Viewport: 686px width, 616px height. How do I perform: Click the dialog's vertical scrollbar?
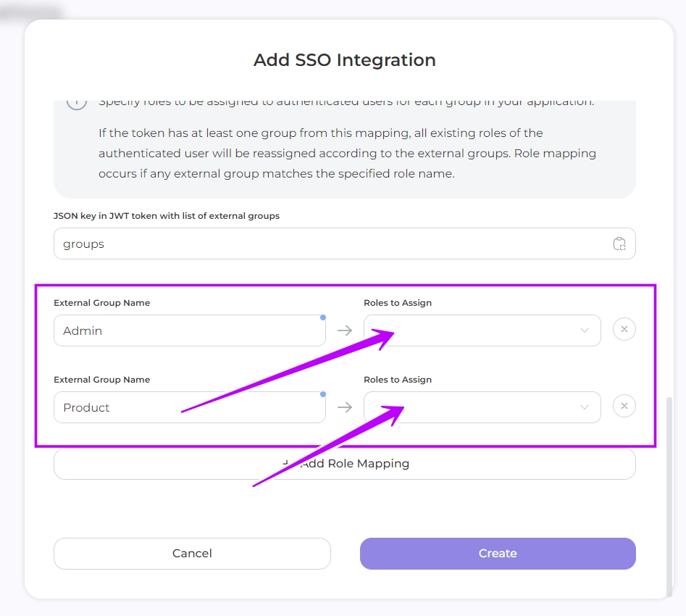tap(669, 493)
